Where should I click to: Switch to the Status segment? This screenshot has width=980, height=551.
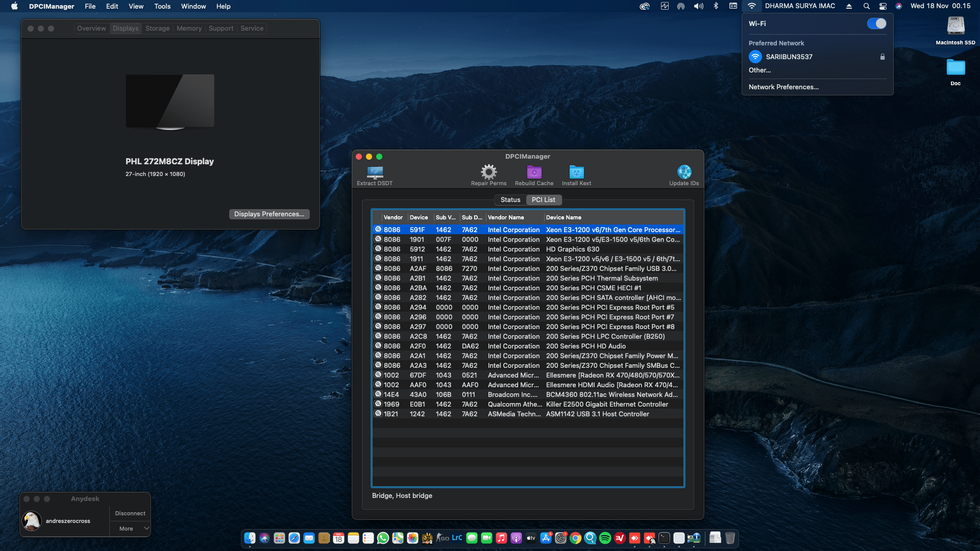[510, 200]
